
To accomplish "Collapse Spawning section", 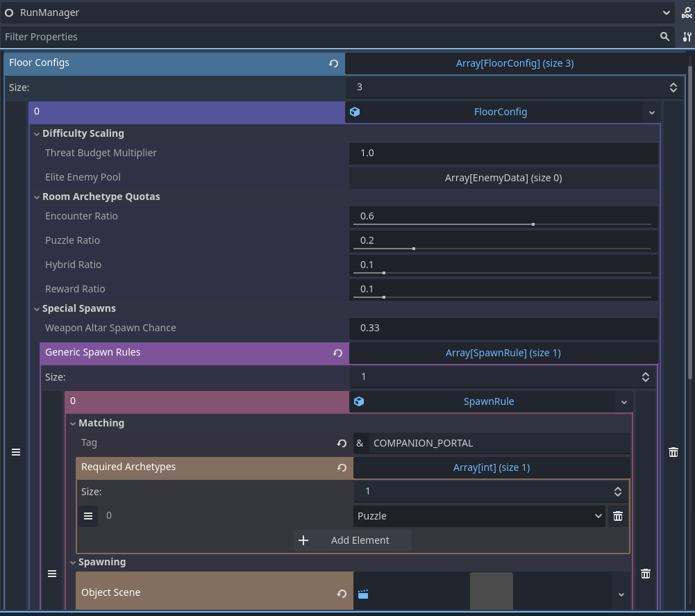I will 73,563.
